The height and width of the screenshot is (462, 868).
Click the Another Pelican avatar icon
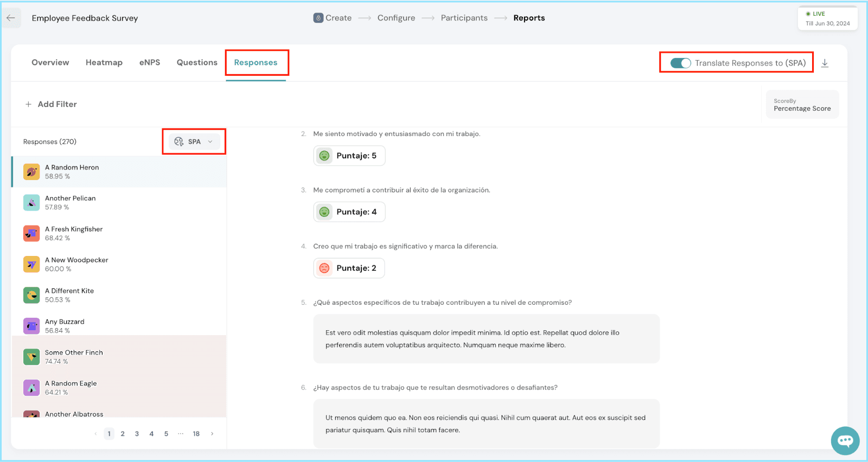click(31, 203)
